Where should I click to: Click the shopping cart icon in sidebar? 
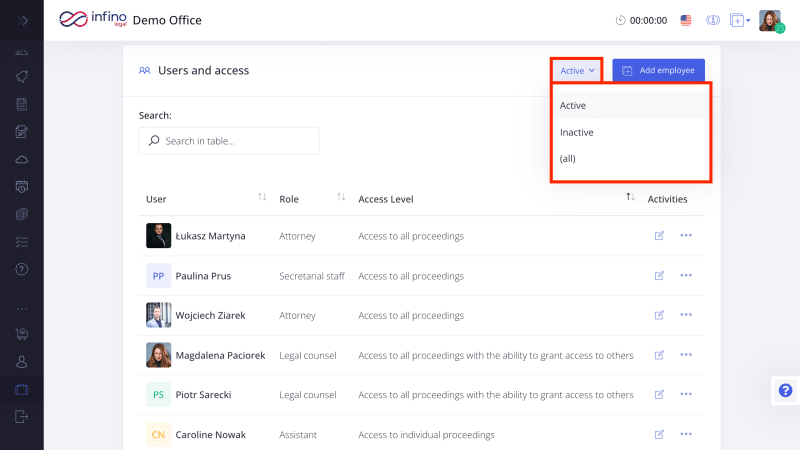pyautogui.click(x=22, y=334)
